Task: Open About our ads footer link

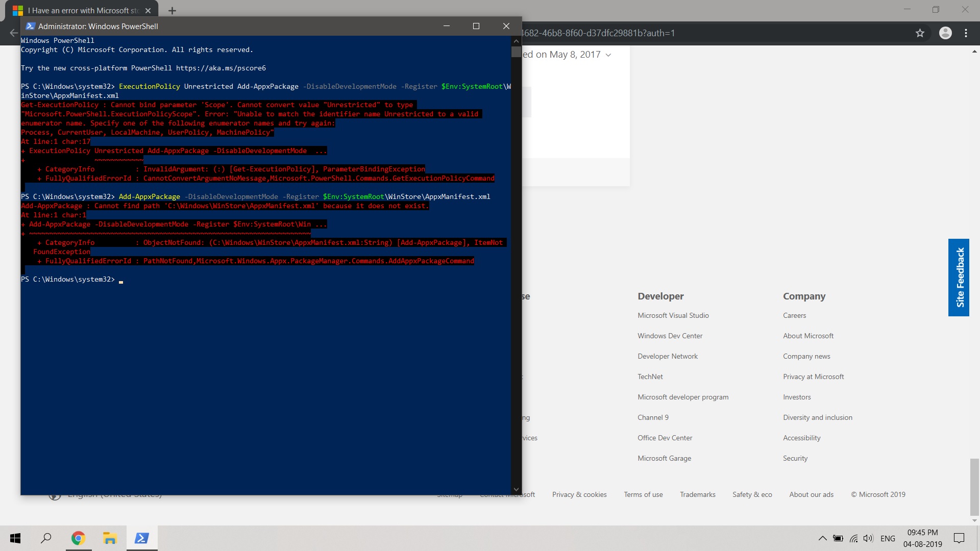Action: click(811, 494)
